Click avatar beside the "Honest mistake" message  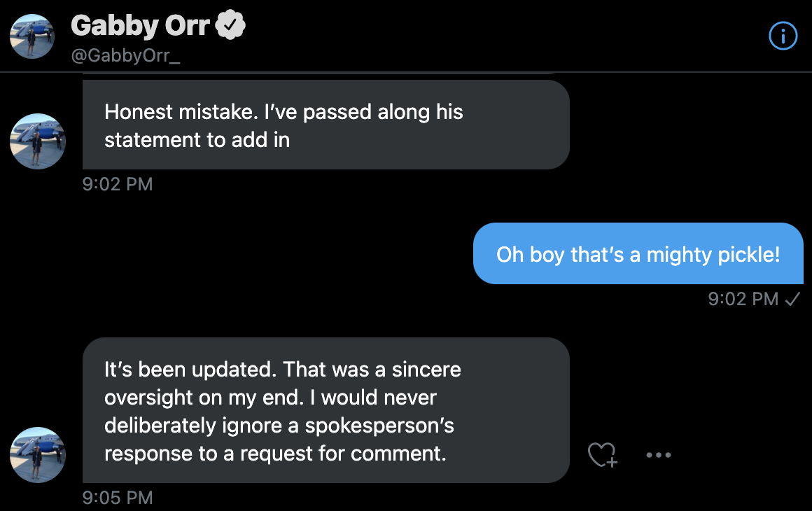pyautogui.click(x=37, y=141)
